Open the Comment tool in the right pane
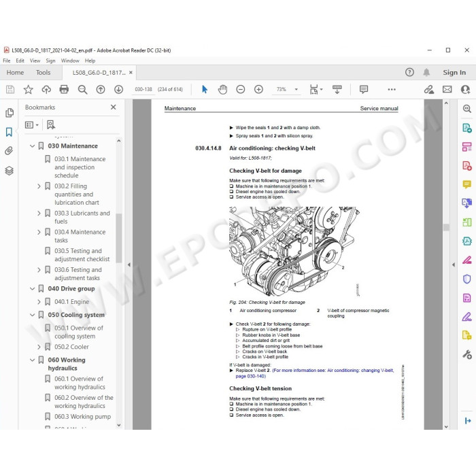This screenshot has width=476, height=476. (x=467, y=184)
